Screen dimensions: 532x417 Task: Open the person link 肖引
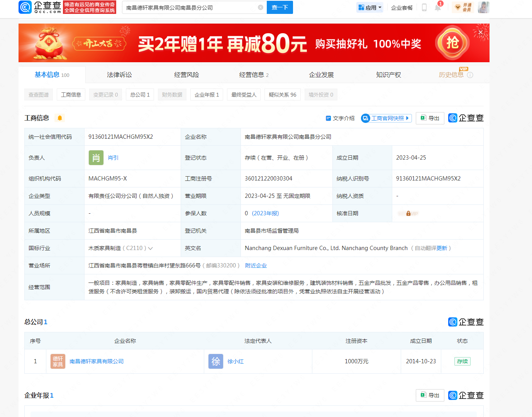tap(113, 158)
